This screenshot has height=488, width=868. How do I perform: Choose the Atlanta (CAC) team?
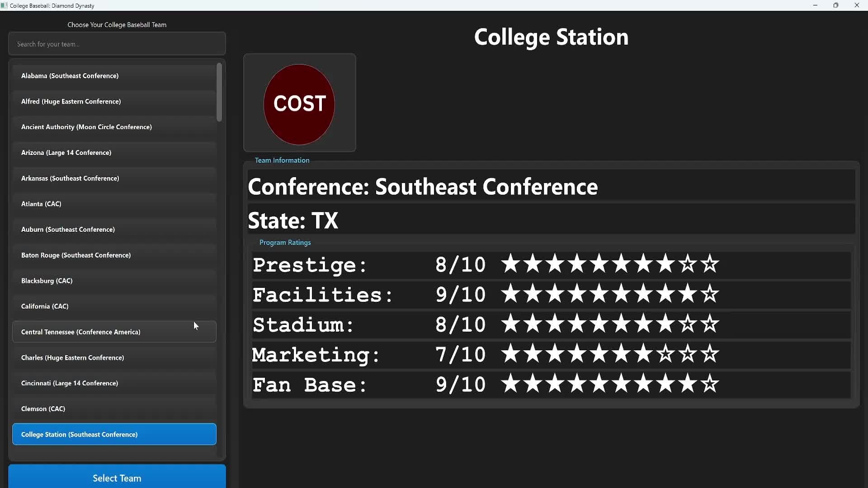point(114,204)
